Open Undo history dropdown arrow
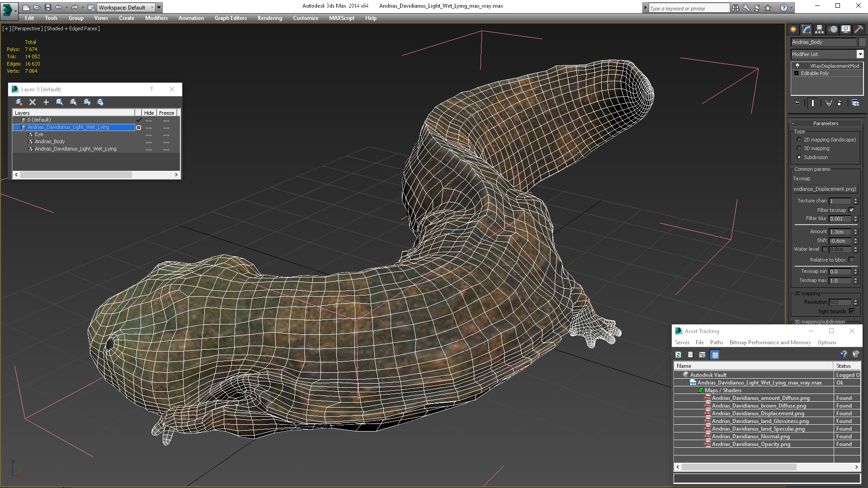The image size is (868, 488). (x=66, y=7)
